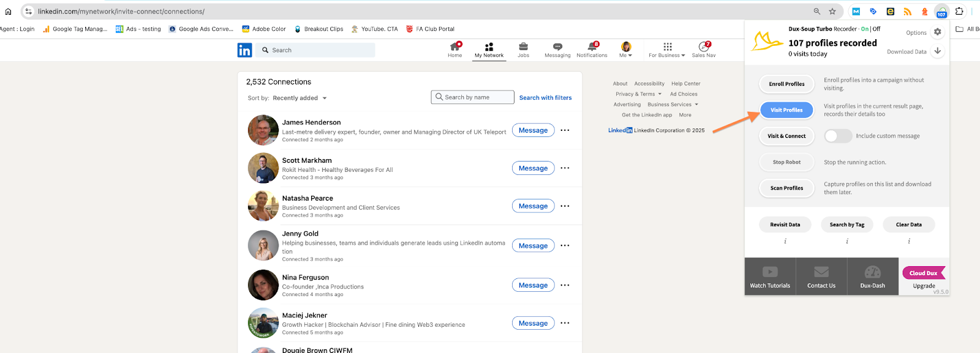Expand Privacy & Terms footer dropdown
The image size is (980, 353).
(x=639, y=94)
